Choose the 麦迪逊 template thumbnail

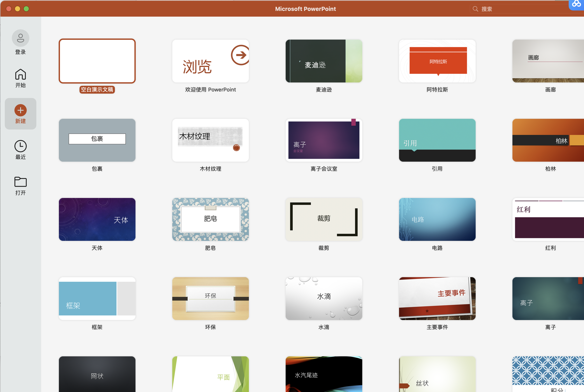tap(324, 61)
